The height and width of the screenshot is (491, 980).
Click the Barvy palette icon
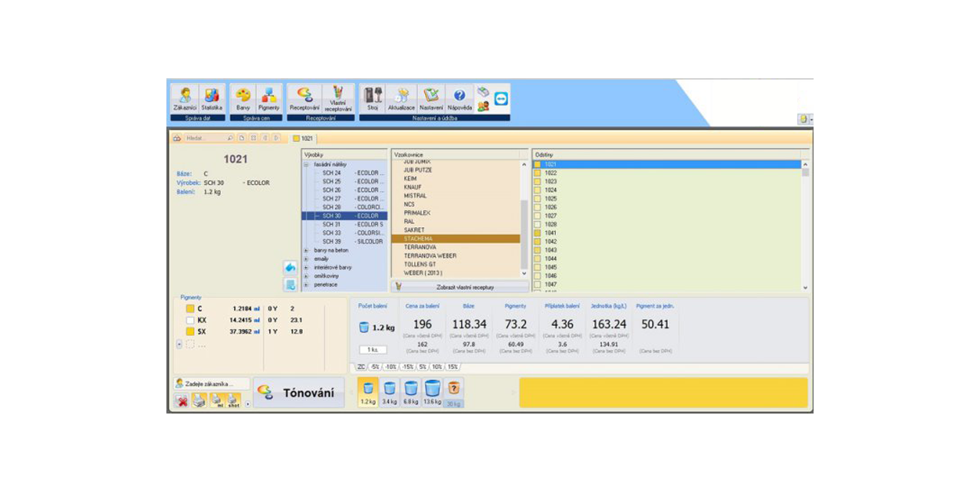tap(243, 96)
